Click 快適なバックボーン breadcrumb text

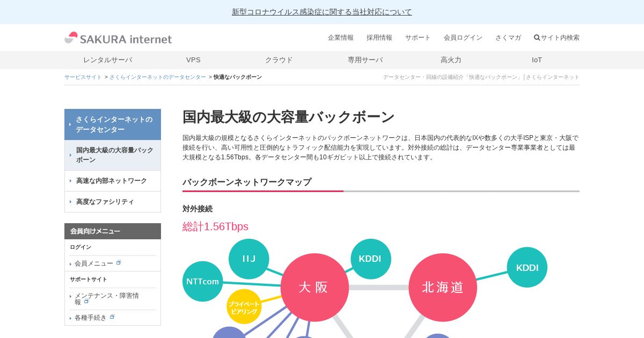(x=238, y=77)
